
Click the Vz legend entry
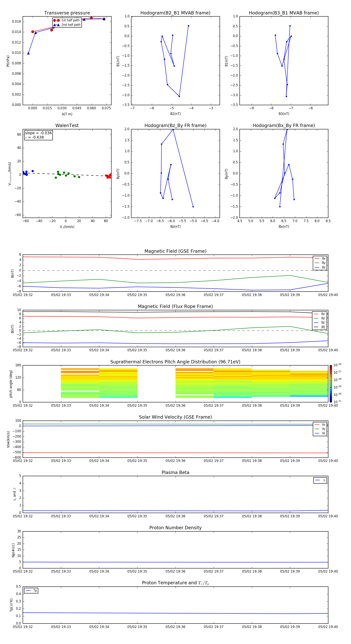point(320,433)
